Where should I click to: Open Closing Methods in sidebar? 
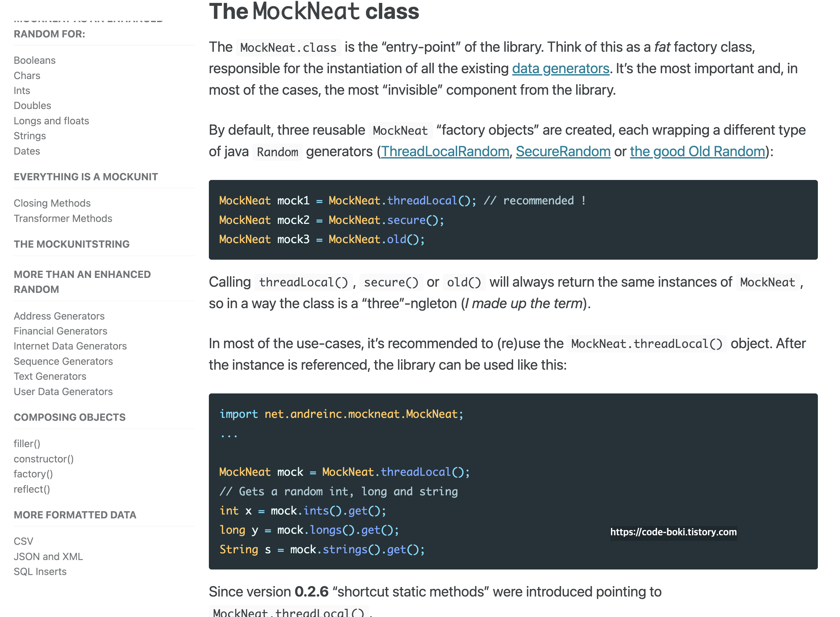click(x=52, y=203)
